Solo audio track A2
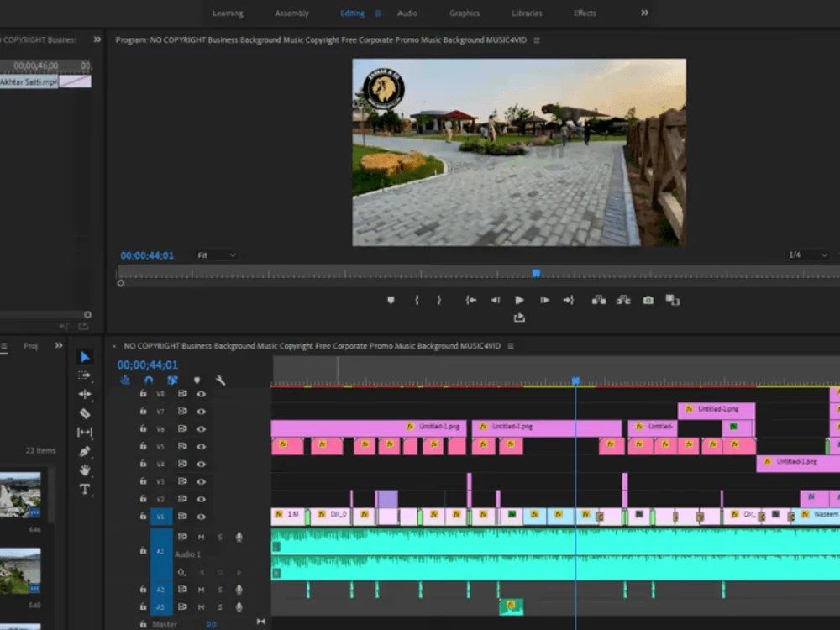 click(219, 590)
